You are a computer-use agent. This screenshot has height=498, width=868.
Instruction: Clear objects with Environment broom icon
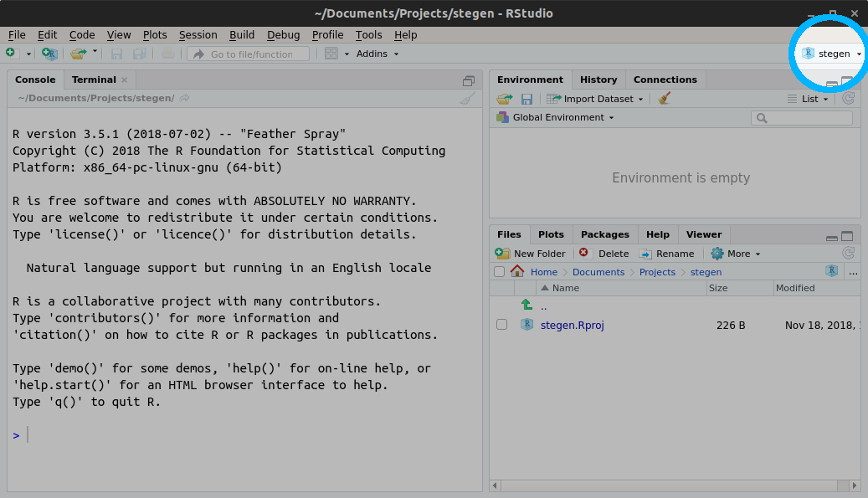click(665, 99)
